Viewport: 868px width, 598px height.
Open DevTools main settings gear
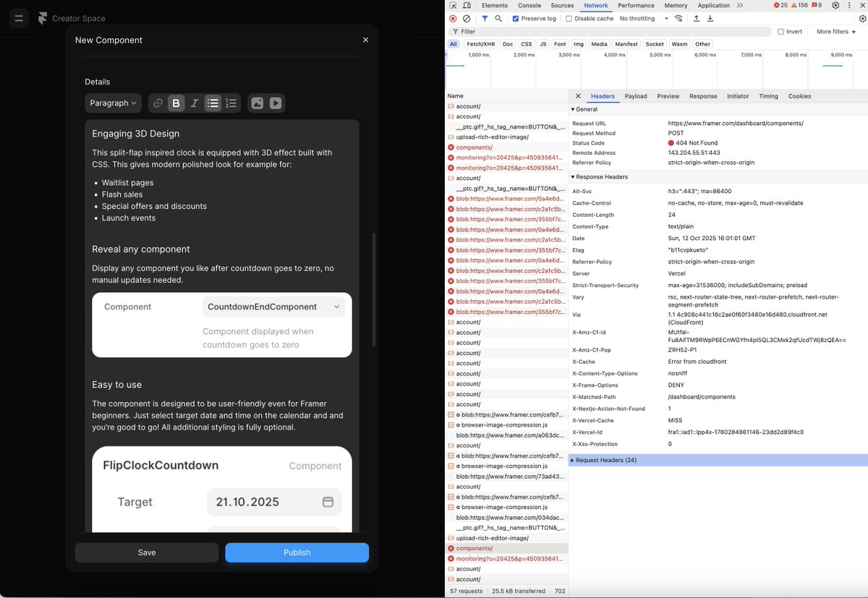[835, 5]
